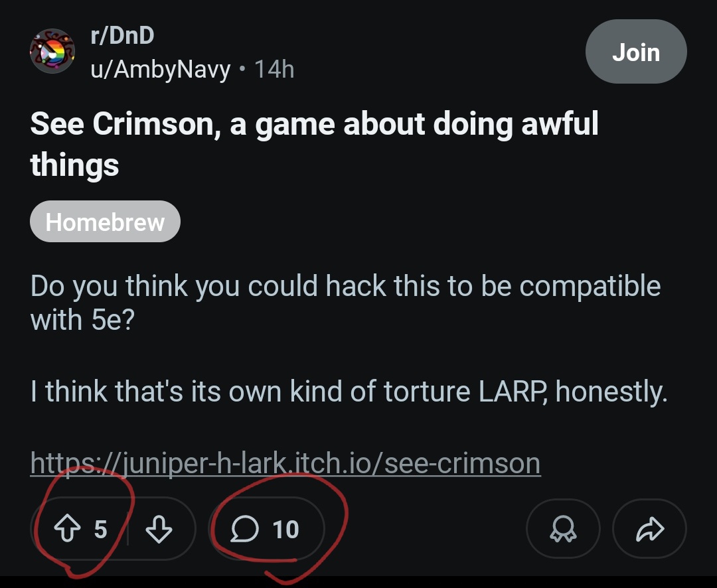This screenshot has width=717, height=588.
Task: Share the post with the arrow icon
Action: point(649,529)
